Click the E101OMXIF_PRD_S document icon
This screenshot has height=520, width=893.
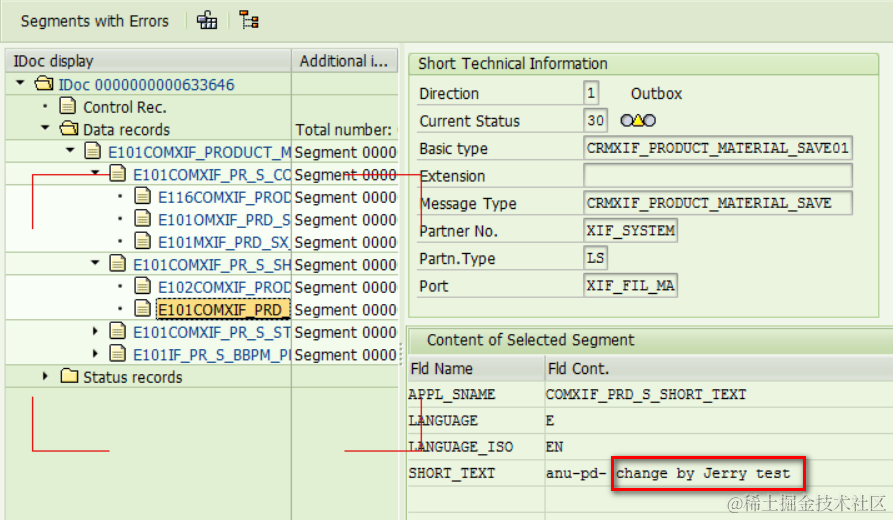(x=142, y=219)
